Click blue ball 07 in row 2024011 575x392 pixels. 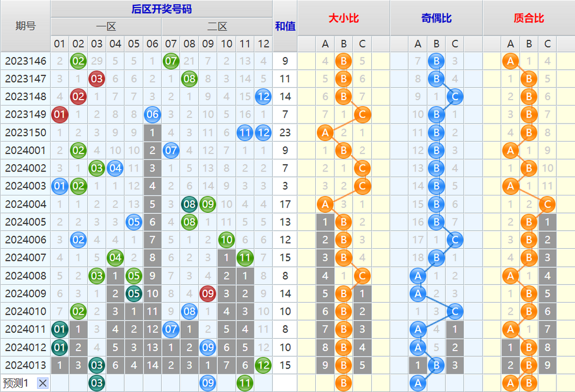point(171,329)
